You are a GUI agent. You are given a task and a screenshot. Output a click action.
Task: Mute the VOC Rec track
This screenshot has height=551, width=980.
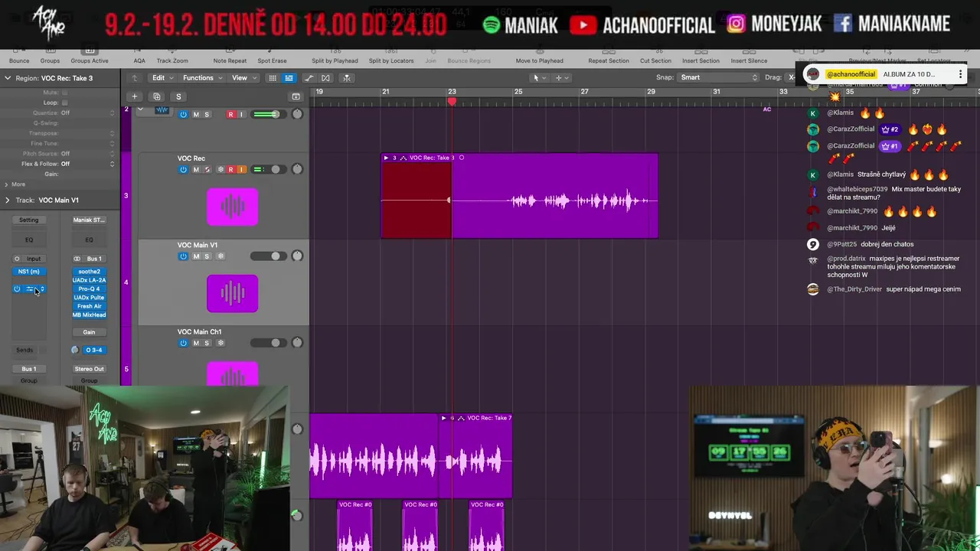[x=195, y=169]
